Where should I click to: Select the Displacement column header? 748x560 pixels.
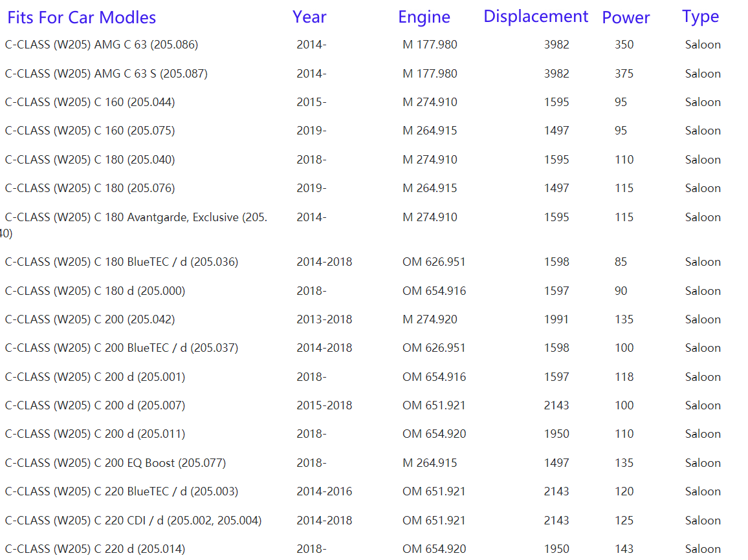[536, 17]
